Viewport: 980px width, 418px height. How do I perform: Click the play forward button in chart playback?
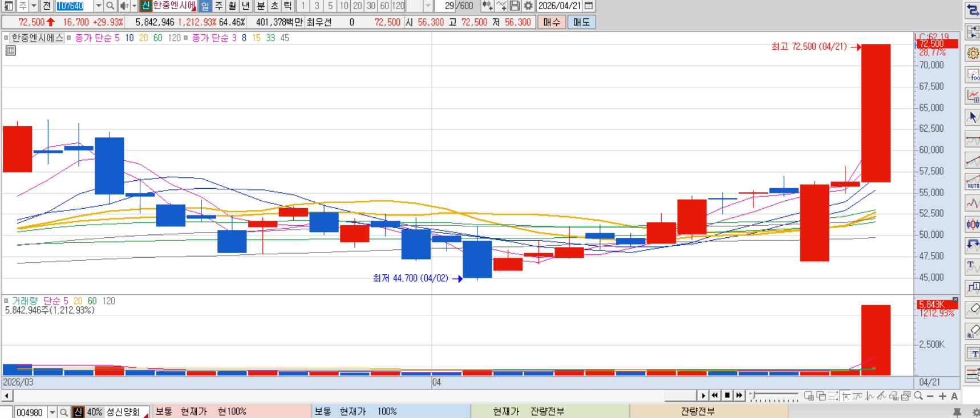(703, 396)
